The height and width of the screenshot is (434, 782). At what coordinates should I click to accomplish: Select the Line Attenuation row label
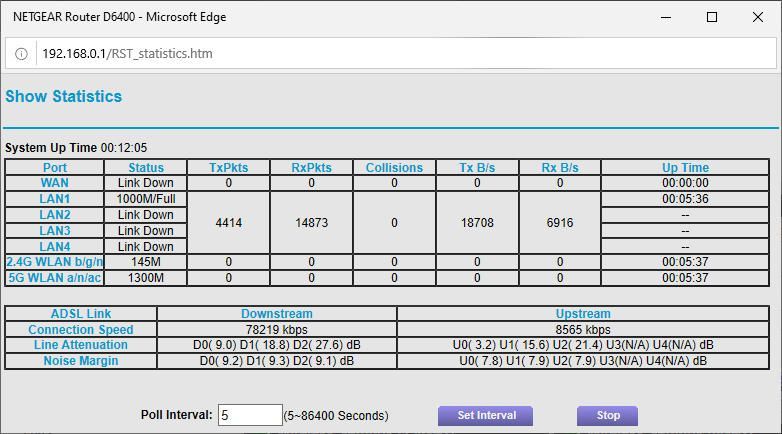[81, 344]
